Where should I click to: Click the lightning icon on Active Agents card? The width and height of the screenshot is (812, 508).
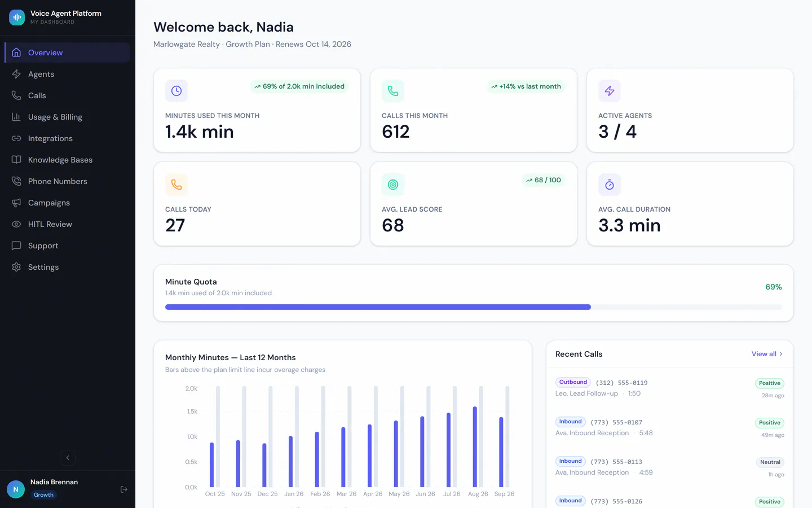coord(610,91)
